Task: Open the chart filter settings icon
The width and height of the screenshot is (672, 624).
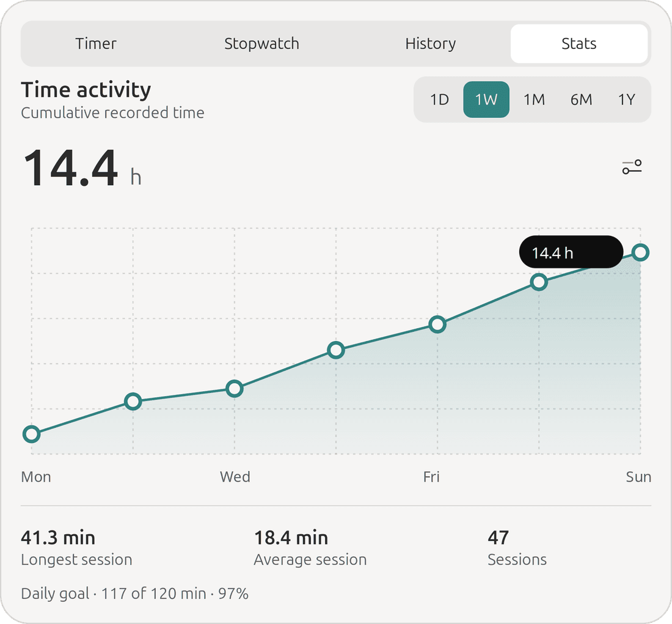Action: coord(632,167)
